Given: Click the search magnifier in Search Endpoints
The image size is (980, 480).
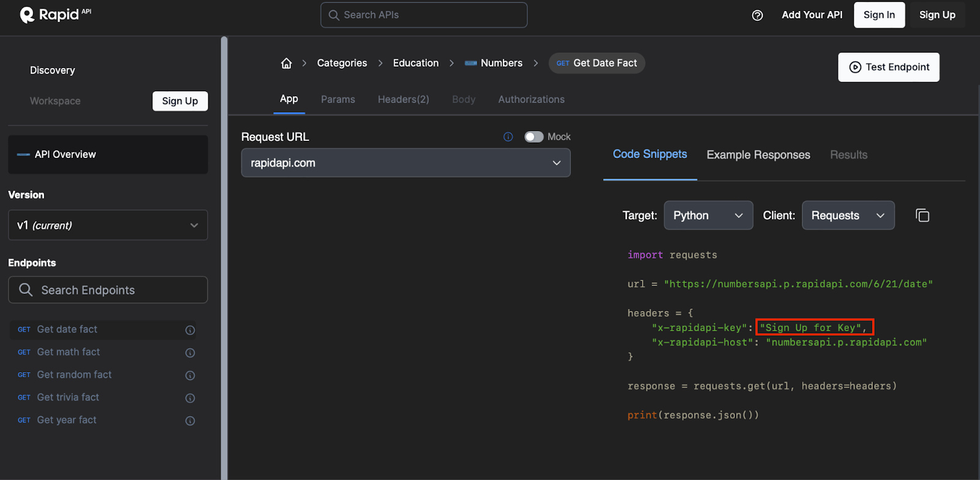Looking at the screenshot, I should point(26,290).
